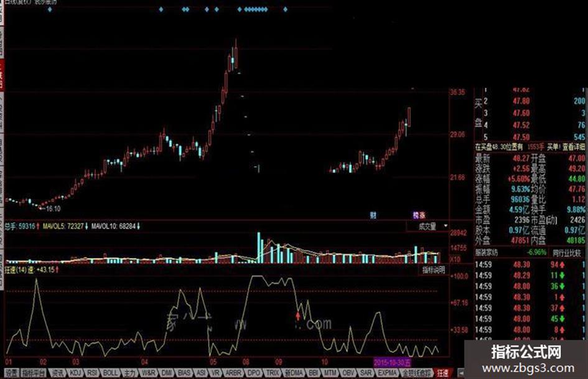This screenshot has width=588, height=379.
Task: Select the DPO indicator tab
Action: (x=254, y=373)
